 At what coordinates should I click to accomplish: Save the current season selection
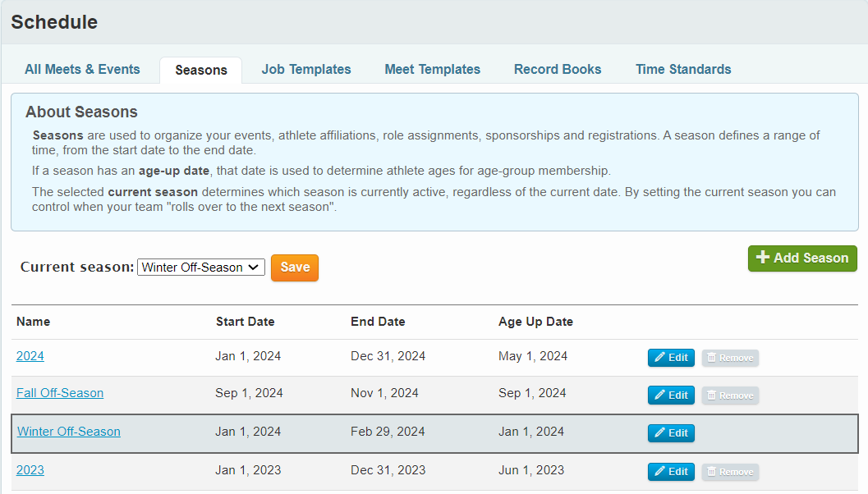coord(295,268)
